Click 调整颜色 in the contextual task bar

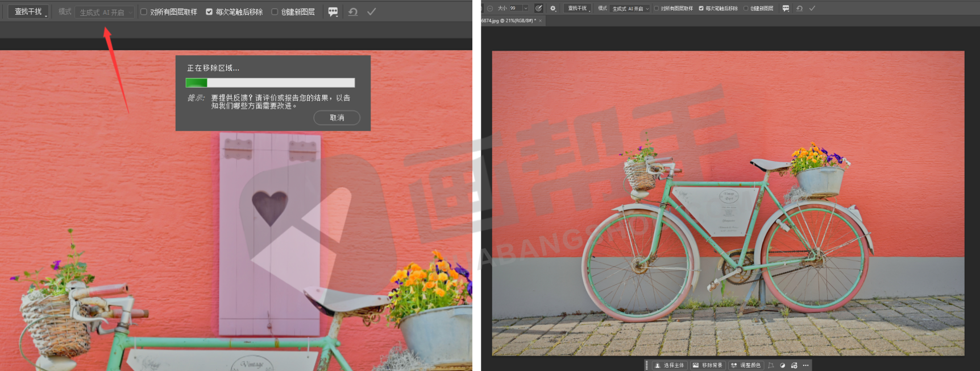[x=746, y=365]
